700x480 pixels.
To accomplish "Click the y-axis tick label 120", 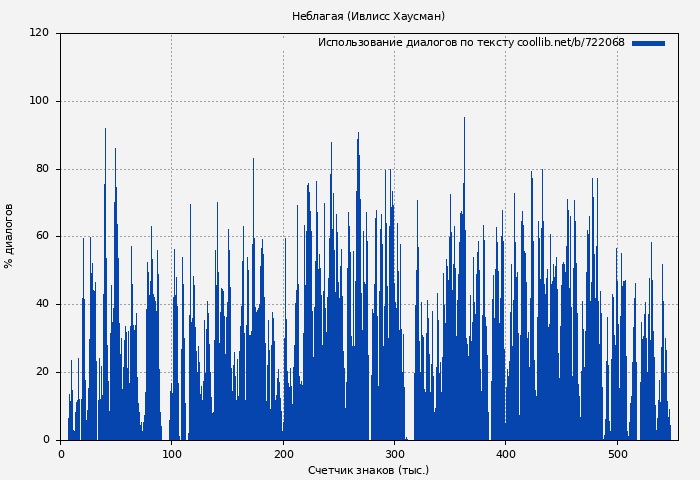I will click(x=39, y=33).
